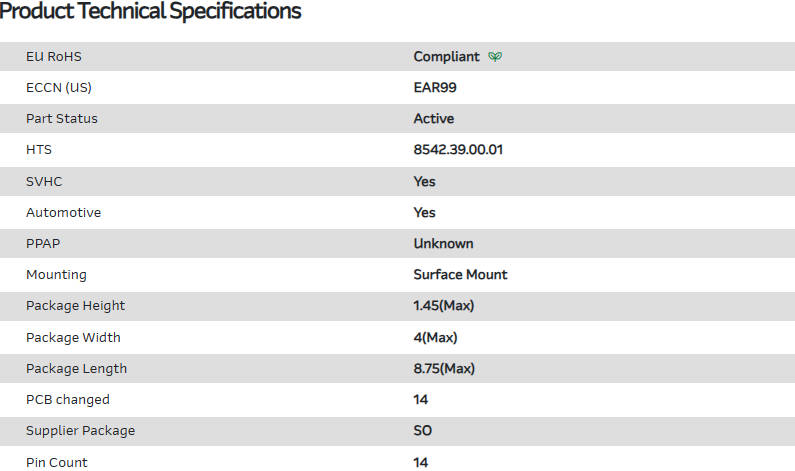The width and height of the screenshot is (795, 471).
Task: Select the EAR99 value
Action: click(435, 88)
